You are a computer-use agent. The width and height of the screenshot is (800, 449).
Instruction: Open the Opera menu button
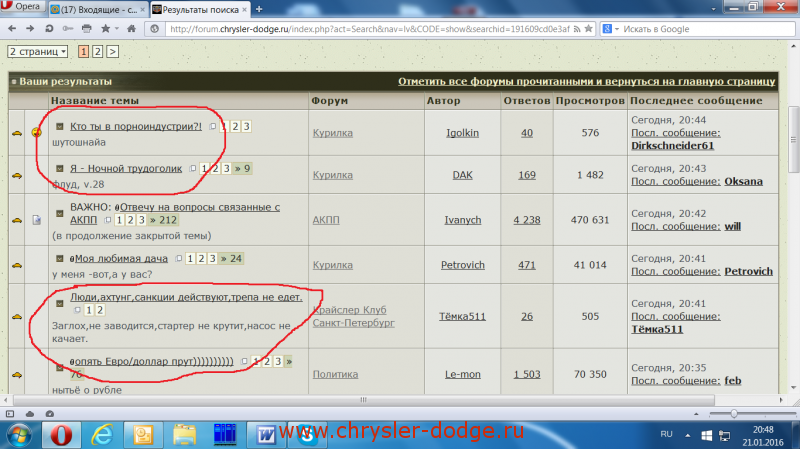tap(21, 6)
